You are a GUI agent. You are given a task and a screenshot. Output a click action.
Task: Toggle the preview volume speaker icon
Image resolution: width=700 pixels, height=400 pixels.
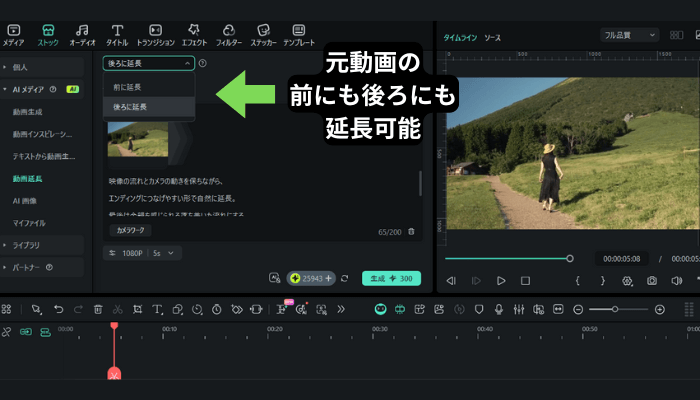677,281
